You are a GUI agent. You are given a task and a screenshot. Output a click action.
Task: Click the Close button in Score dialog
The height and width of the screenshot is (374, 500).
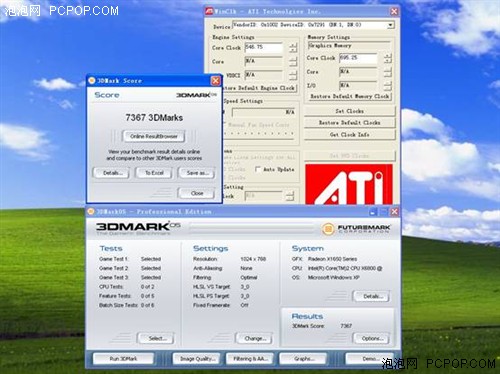click(197, 193)
